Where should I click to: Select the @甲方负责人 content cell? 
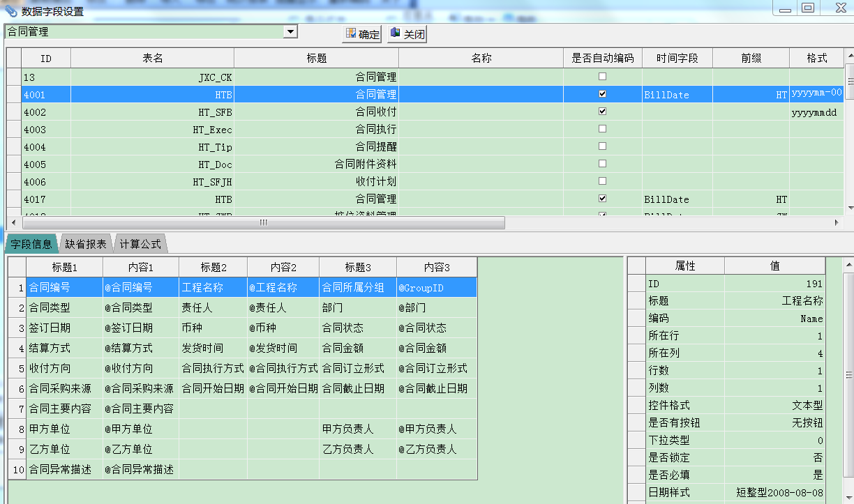click(436, 429)
